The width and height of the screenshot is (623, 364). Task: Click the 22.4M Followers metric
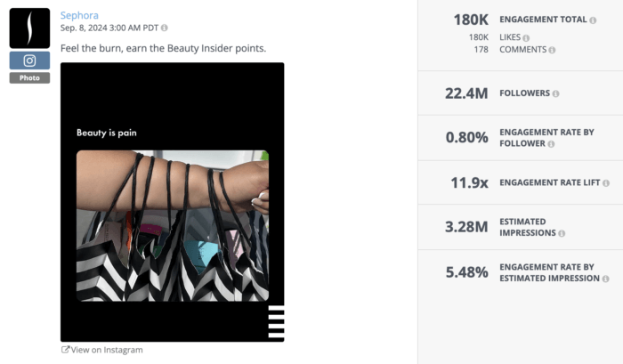[466, 93]
